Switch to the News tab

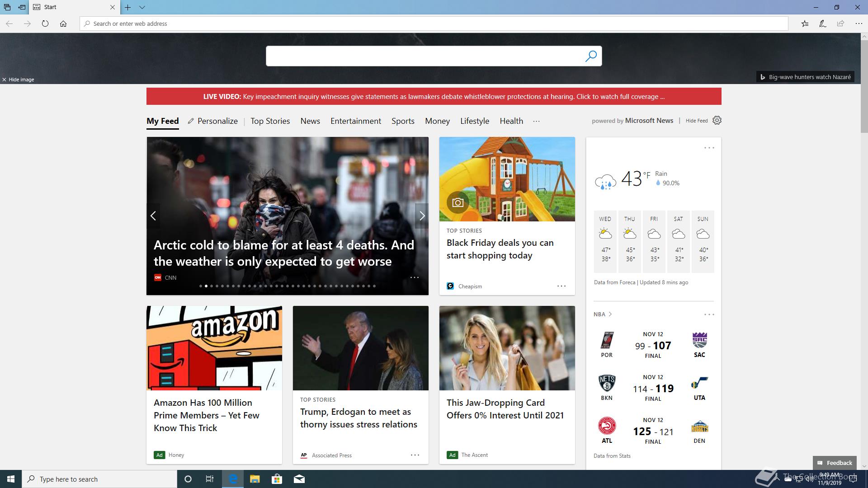coord(310,121)
